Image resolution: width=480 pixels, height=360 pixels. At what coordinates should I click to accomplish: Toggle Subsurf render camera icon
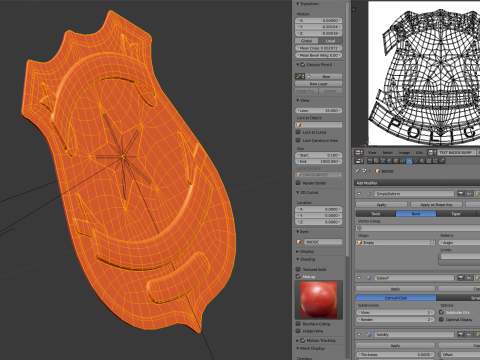pos(461,278)
